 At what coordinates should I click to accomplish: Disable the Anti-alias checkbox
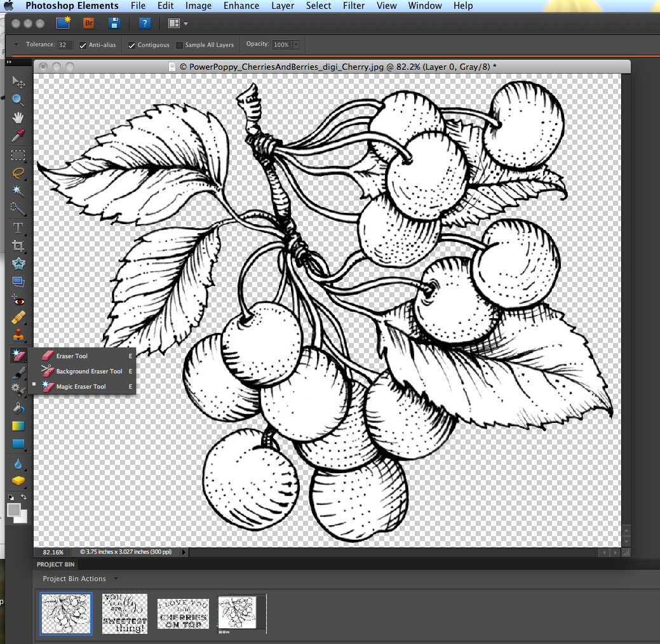pyautogui.click(x=83, y=45)
